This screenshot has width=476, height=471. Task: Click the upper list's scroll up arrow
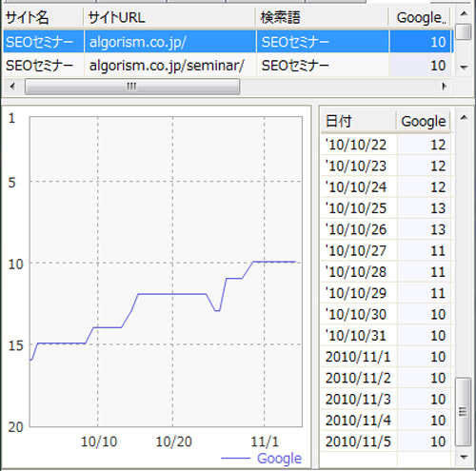[464, 14]
